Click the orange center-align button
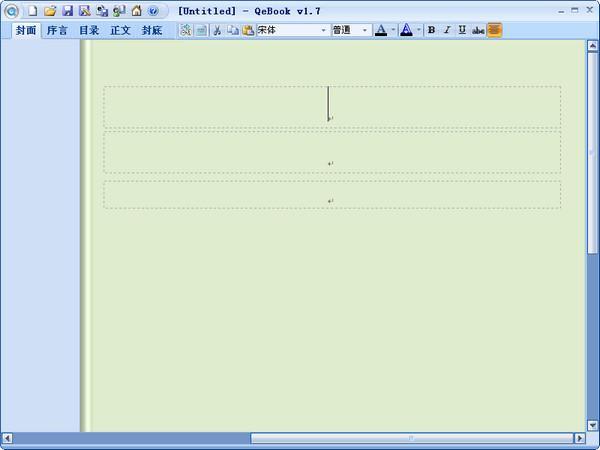This screenshot has height=450, width=600. click(x=494, y=30)
